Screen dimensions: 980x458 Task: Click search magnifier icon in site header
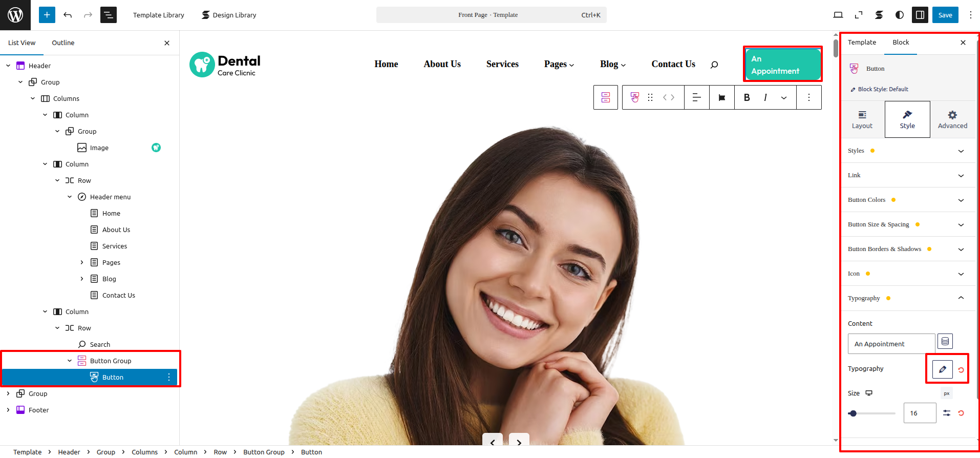pos(714,65)
